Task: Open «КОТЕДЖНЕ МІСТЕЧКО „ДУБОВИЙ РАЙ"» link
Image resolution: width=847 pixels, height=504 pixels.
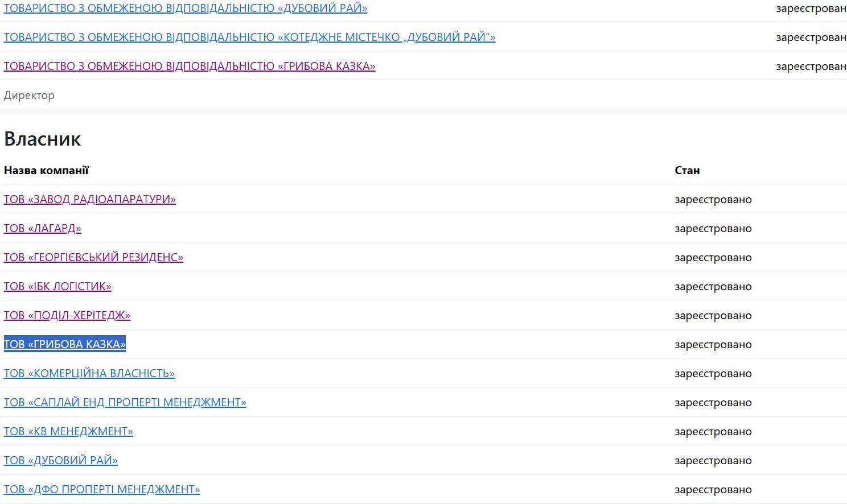Action: [249, 37]
